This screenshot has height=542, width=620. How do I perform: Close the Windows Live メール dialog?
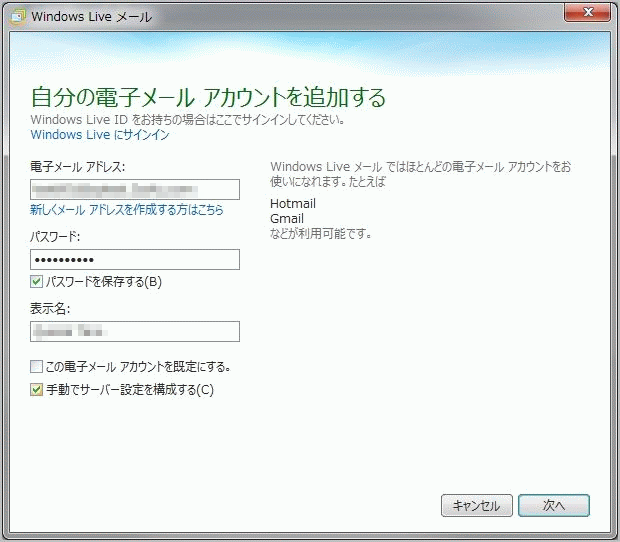pos(588,13)
